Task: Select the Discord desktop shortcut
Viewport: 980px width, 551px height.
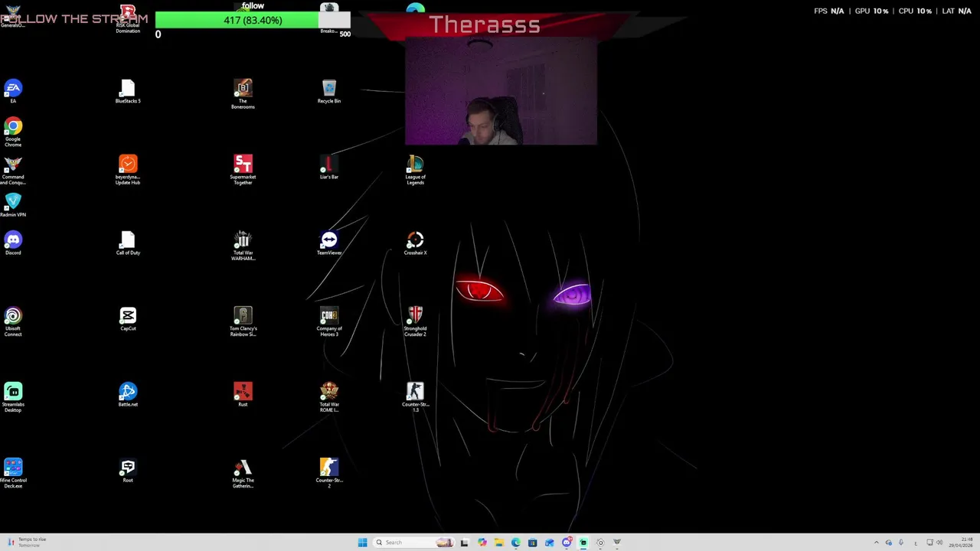Action: pos(13,243)
